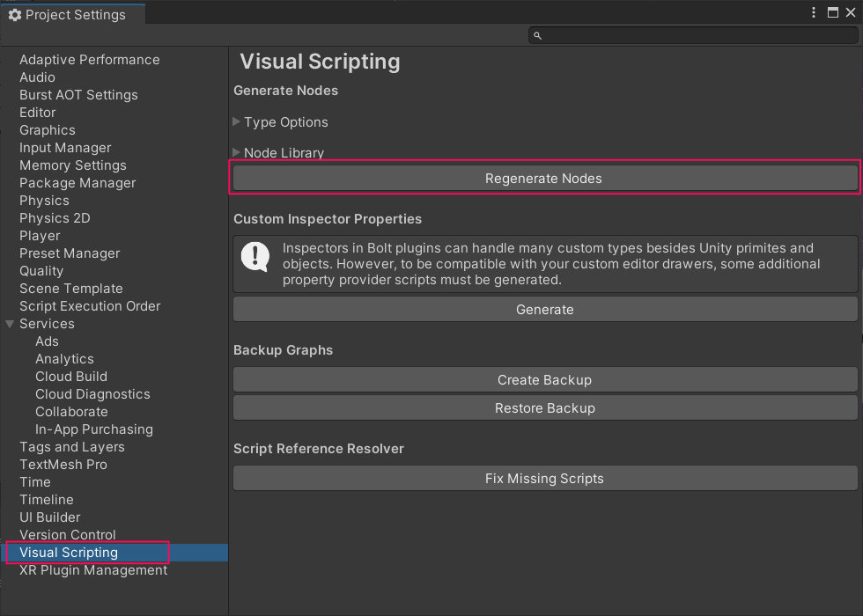The width and height of the screenshot is (863, 616).
Task: Click Create Backup
Action: (x=544, y=380)
